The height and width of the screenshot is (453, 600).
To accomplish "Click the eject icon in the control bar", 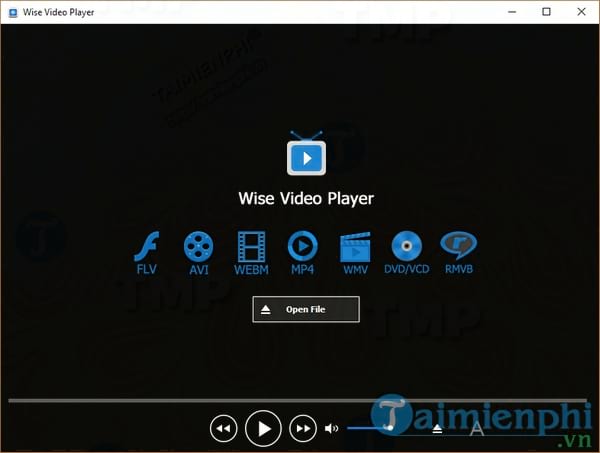I will 437,429.
